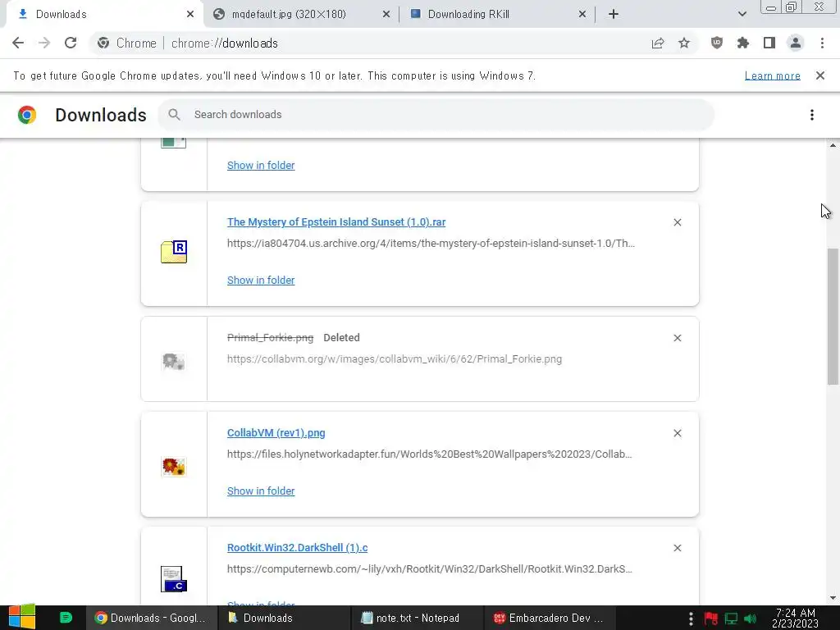The height and width of the screenshot is (630, 840).
Task: Open the Rootkit.Win32.DarkShell (1).c file link
Action: click(x=297, y=547)
